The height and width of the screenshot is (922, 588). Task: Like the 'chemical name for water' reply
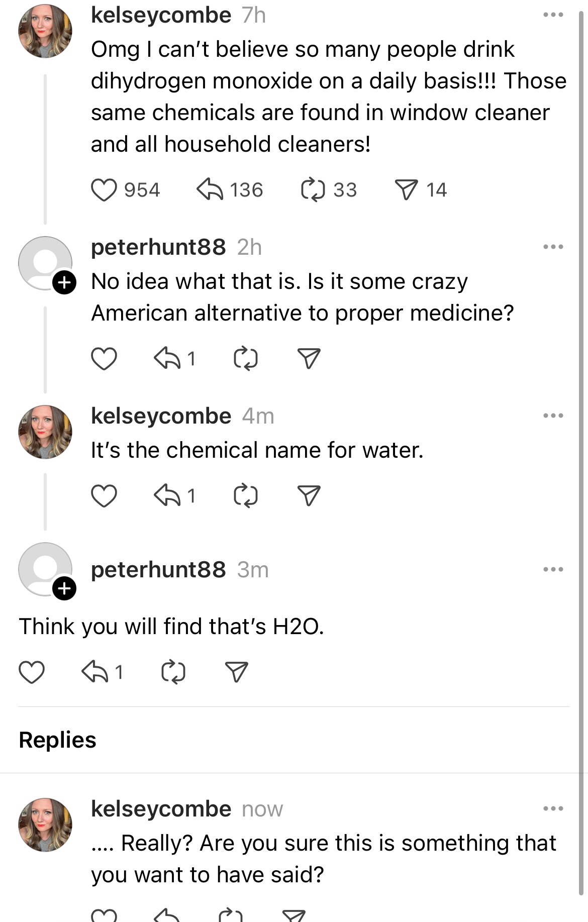(104, 496)
